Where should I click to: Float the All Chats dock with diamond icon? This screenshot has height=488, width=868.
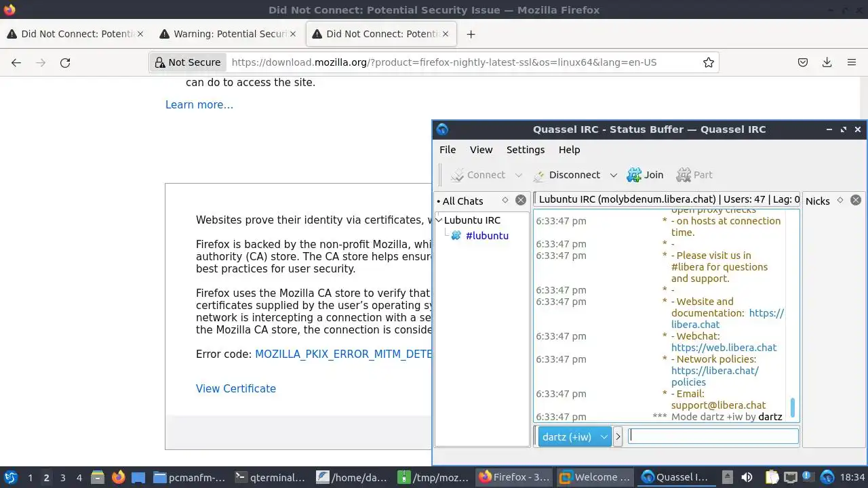505,200
